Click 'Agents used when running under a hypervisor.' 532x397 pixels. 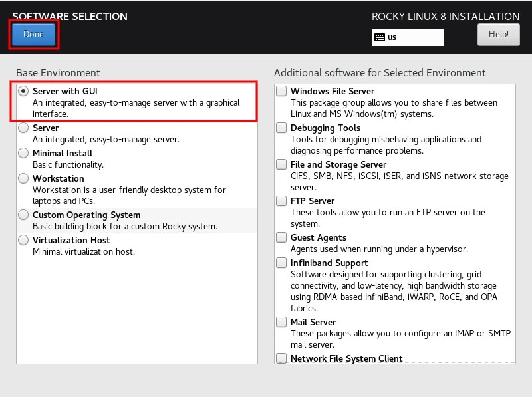coord(379,249)
